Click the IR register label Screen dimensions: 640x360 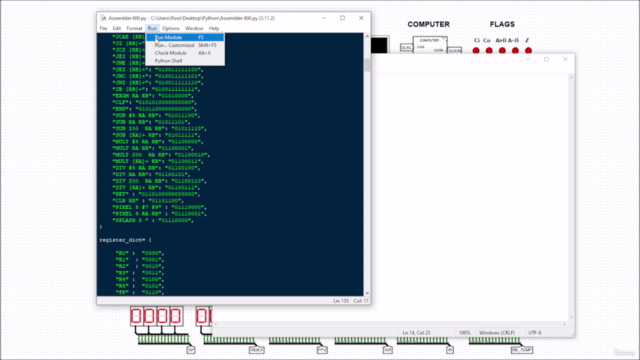tap(450, 350)
